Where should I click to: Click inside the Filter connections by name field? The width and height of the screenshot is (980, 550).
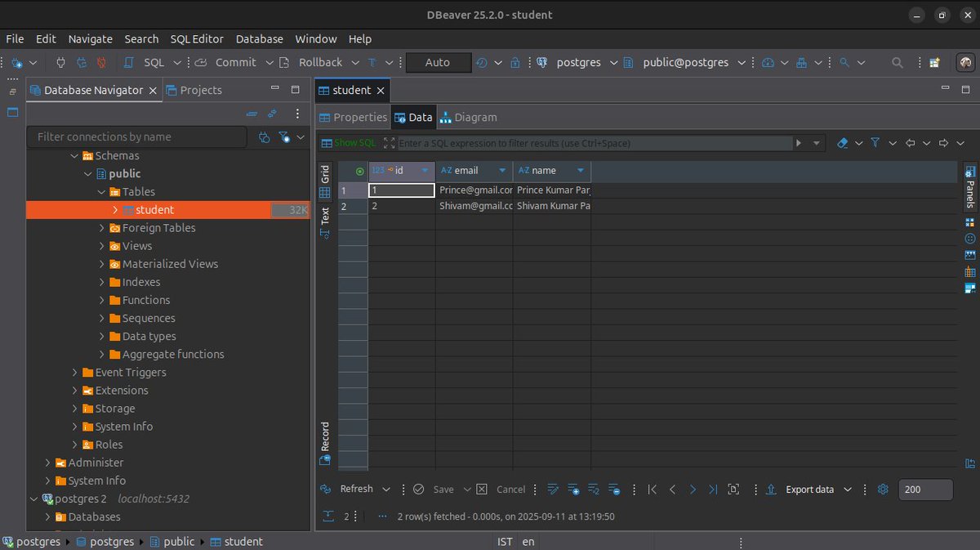137,136
